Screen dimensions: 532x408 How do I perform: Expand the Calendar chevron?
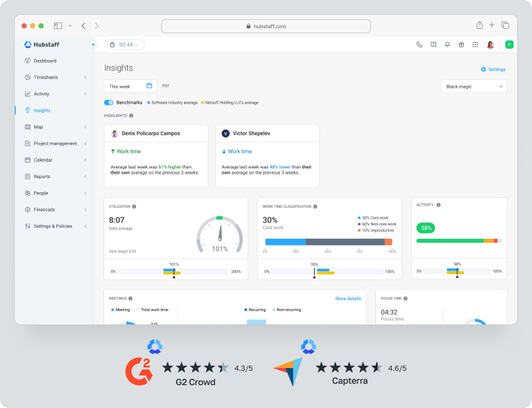tap(86, 160)
